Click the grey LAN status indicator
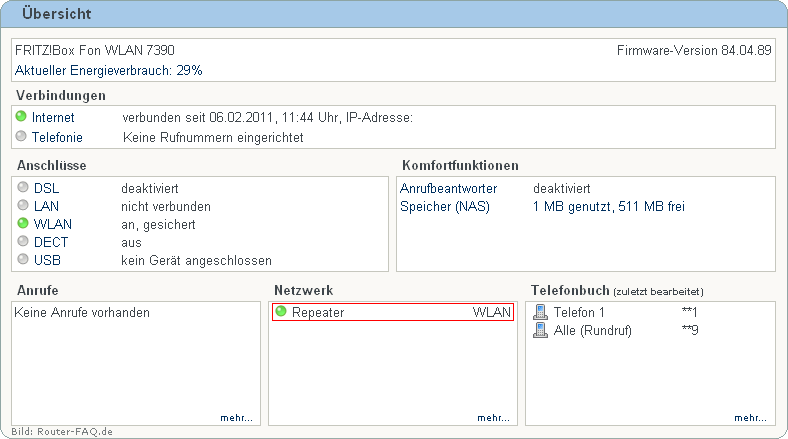This screenshot has width=788, height=439. tap(23, 205)
